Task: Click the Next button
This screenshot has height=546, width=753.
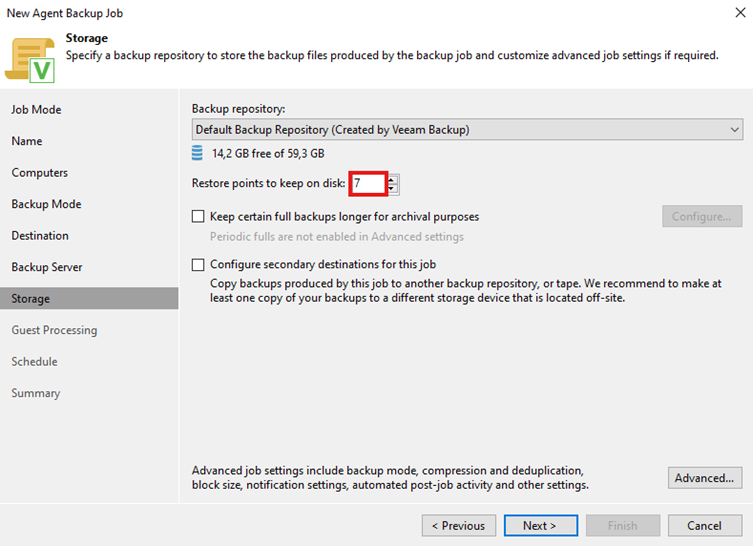Action: click(x=539, y=525)
